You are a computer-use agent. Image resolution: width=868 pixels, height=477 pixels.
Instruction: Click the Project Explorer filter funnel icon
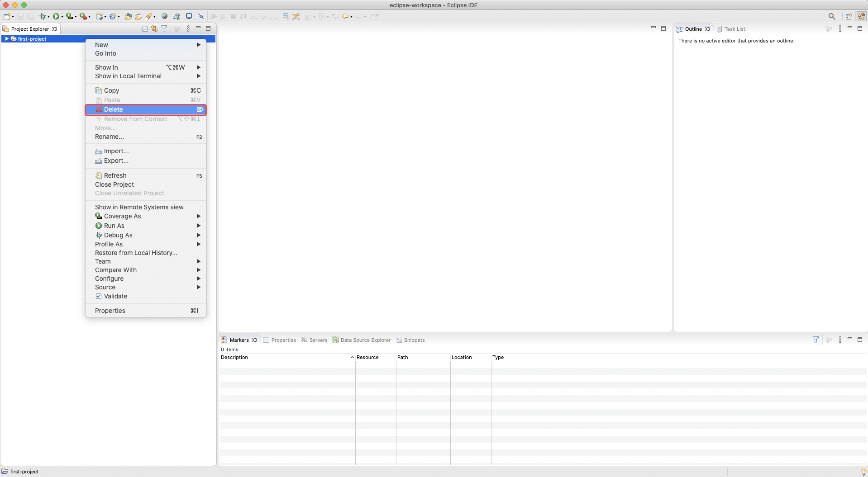pos(164,28)
